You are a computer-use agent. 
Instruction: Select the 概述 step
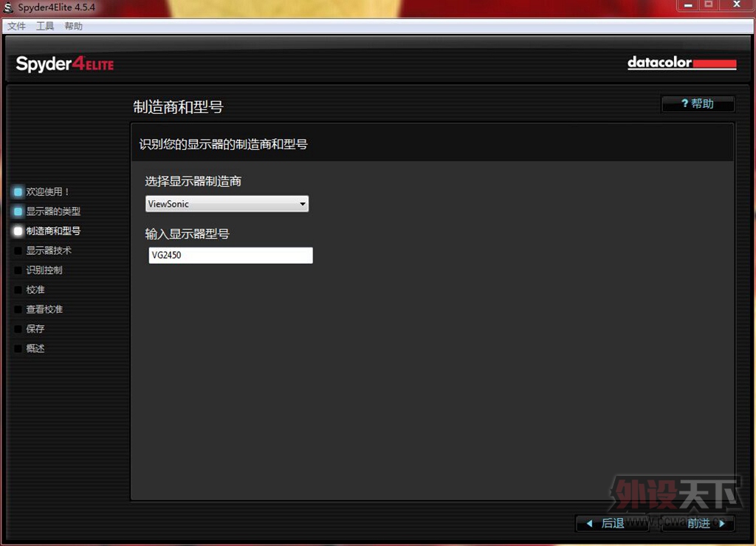click(x=30, y=348)
